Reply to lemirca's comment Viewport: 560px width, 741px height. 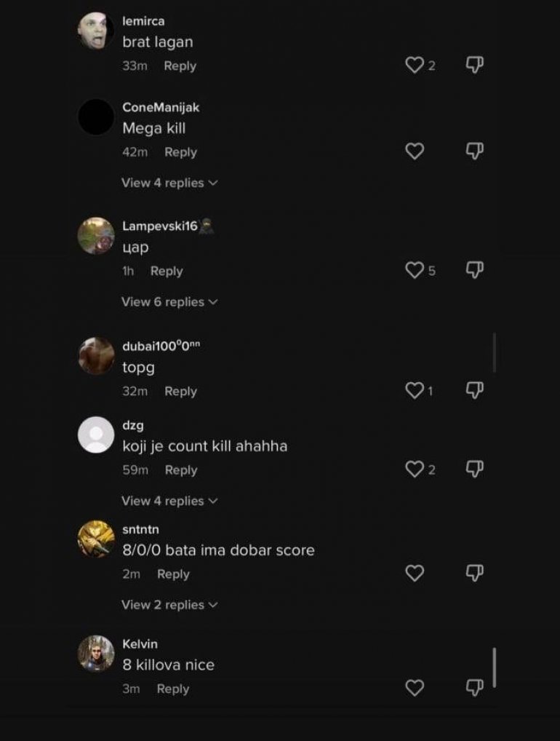click(180, 66)
